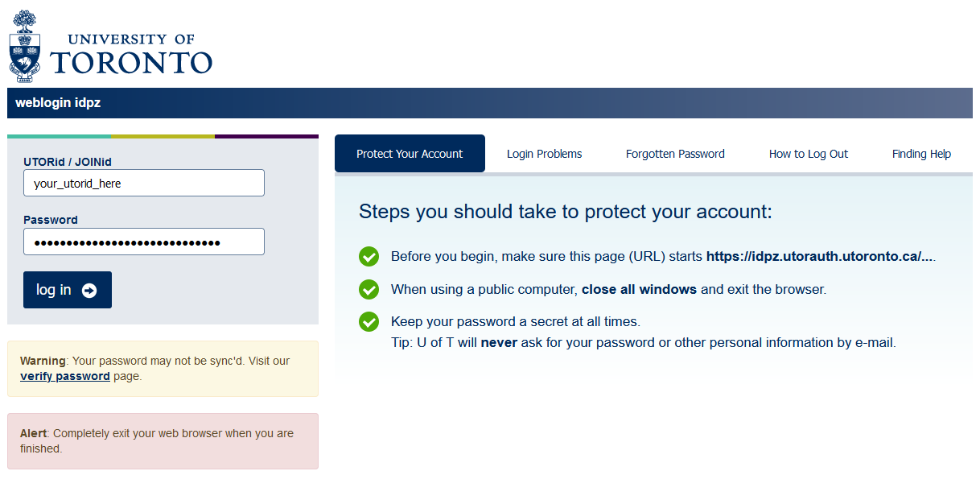Follow the verify password link
The image size is (980, 500).
click(x=65, y=376)
